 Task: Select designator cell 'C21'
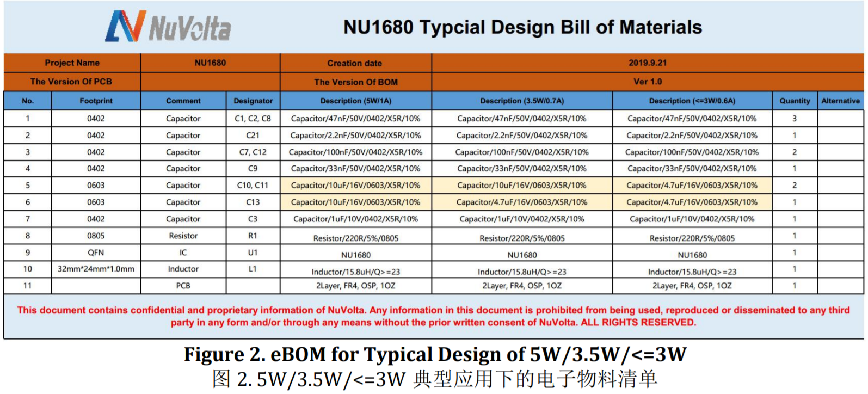click(x=253, y=135)
